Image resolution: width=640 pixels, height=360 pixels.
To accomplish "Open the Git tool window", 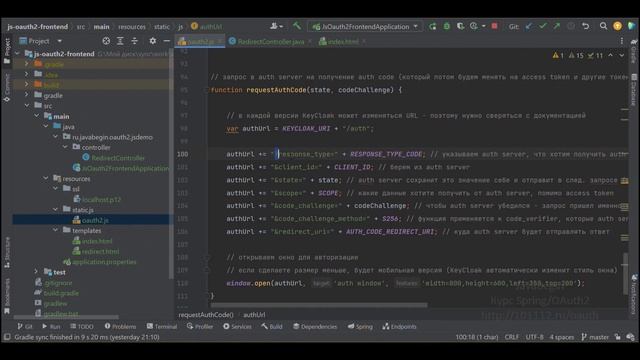I will (x=25, y=327).
